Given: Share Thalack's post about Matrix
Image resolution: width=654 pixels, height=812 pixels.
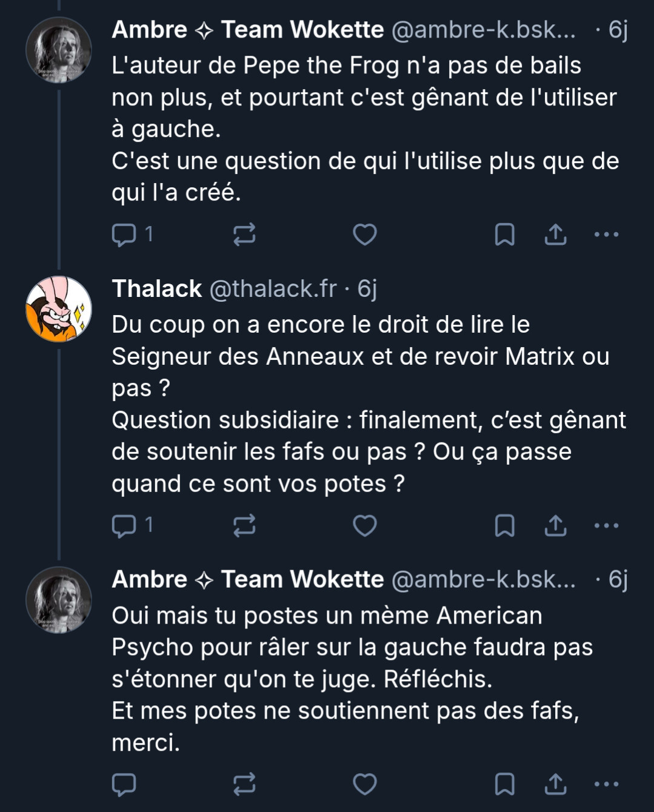Looking at the screenshot, I should [555, 525].
